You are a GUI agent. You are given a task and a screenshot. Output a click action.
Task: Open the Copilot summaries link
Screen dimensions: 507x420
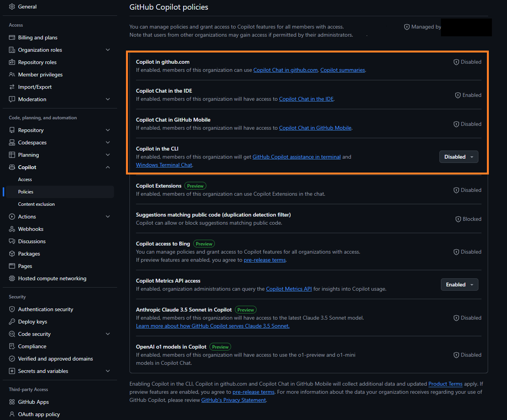point(343,70)
